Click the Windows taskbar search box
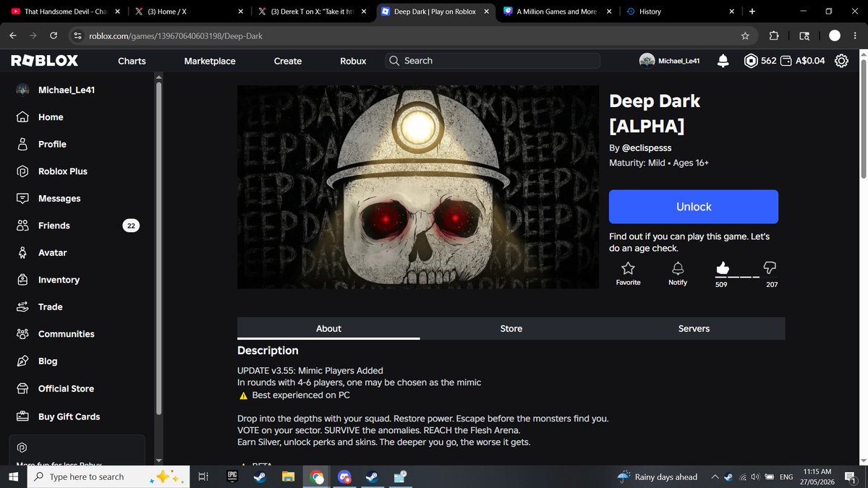This screenshot has width=868, height=488. coord(107,477)
